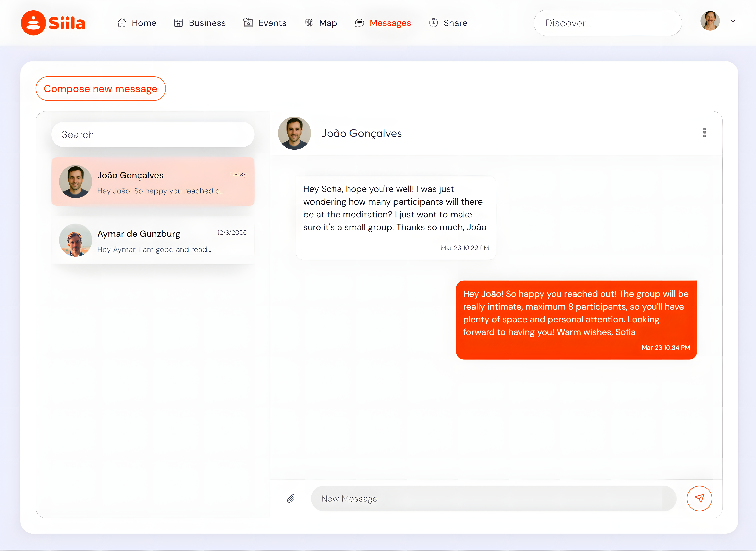Click the Business storefront icon
Image resolution: width=756 pixels, height=551 pixels.
[x=178, y=23]
